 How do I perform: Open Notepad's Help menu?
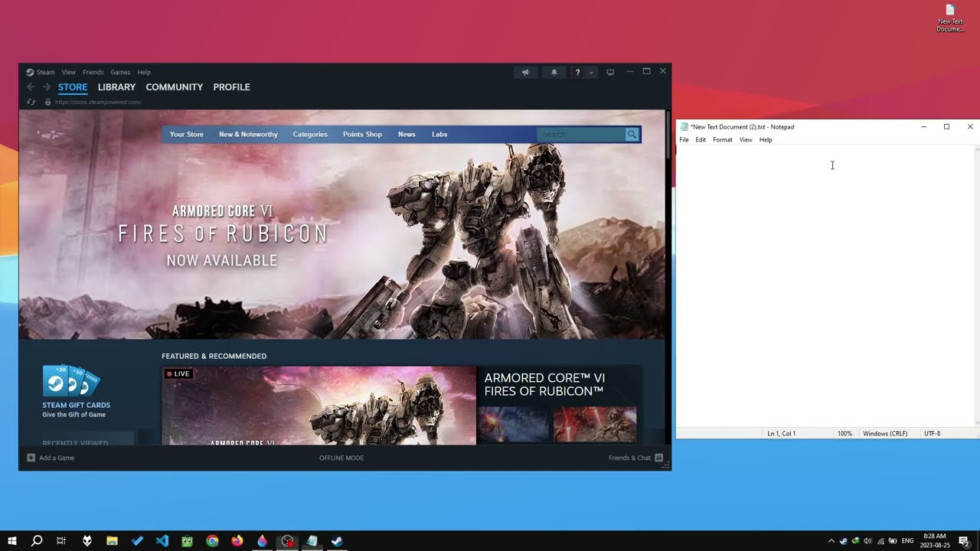[766, 140]
